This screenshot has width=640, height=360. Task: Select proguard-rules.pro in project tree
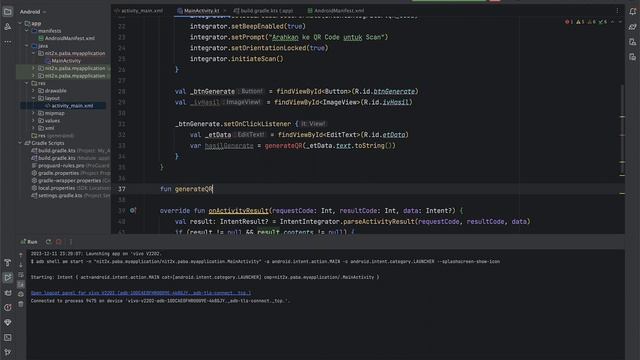point(57,166)
